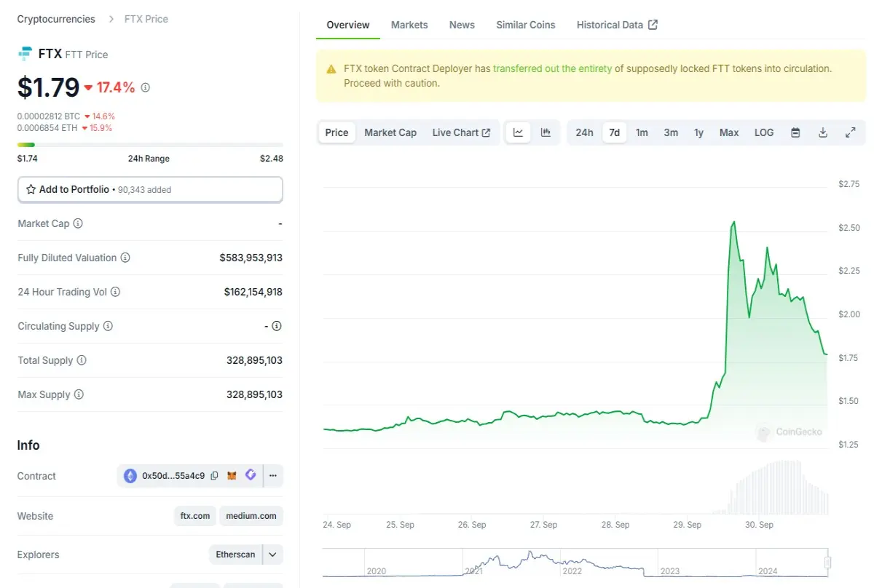Copy the contract address
874x588 pixels.
click(x=214, y=476)
